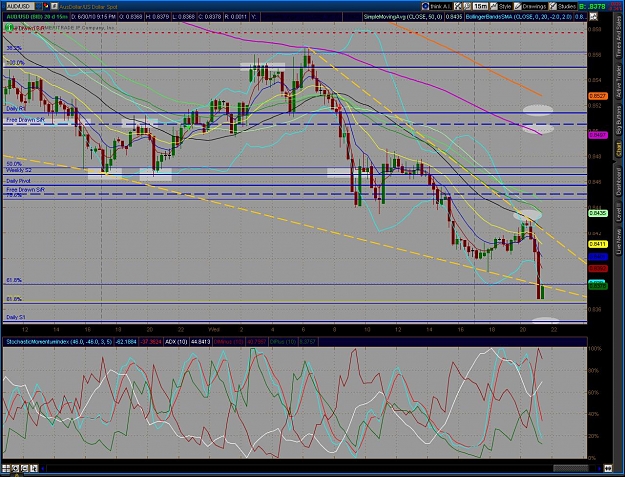
Task: Open the think A.I. button
Action: pos(441,6)
